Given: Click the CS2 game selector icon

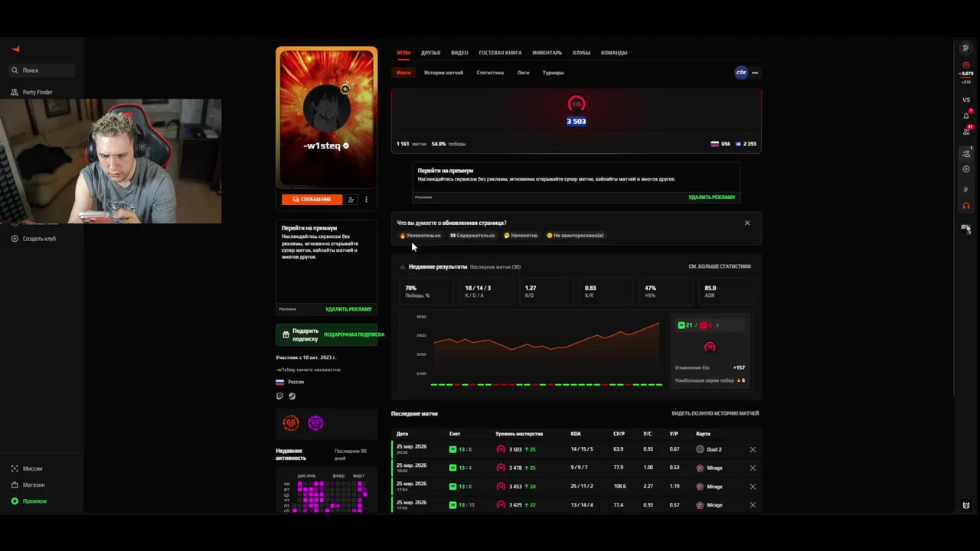Looking at the screenshot, I should pos(740,73).
